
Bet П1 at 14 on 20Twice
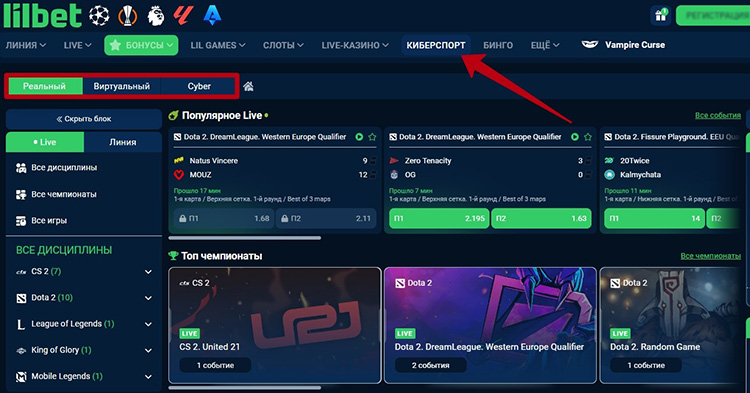[x=654, y=218]
